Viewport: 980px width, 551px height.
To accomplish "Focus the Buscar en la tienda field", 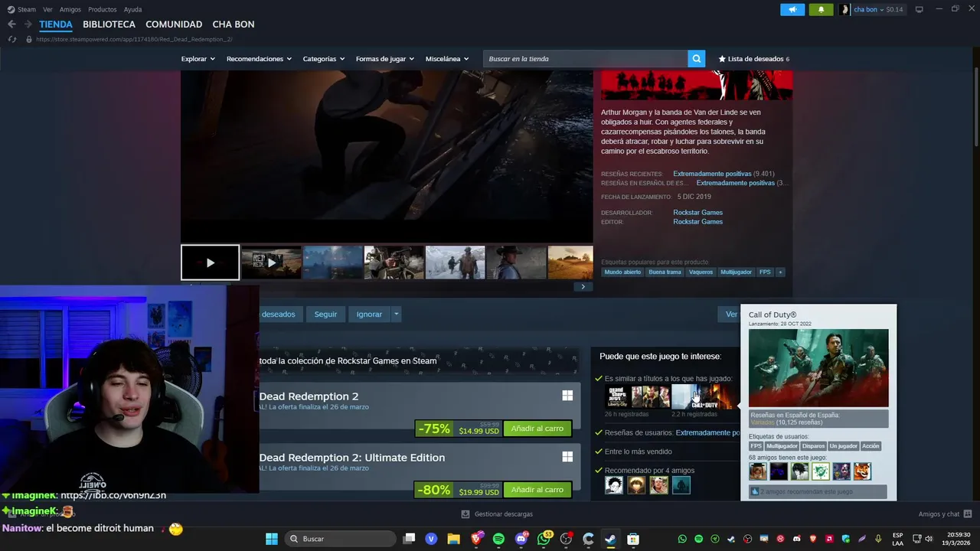I will (x=586, y=59).
